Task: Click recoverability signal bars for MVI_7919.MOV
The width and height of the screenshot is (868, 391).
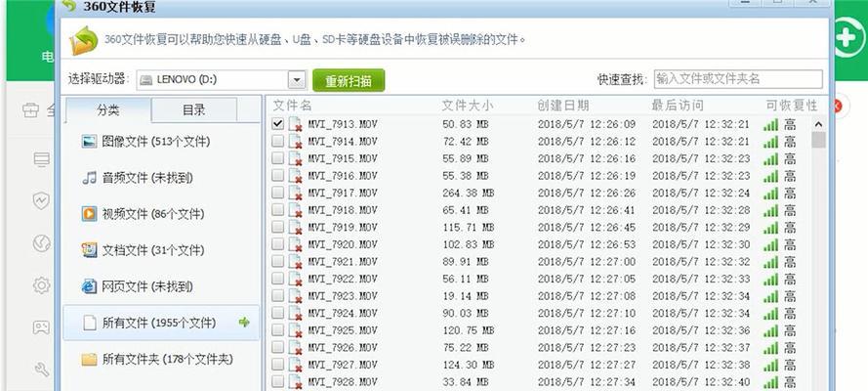Action: 770,228
